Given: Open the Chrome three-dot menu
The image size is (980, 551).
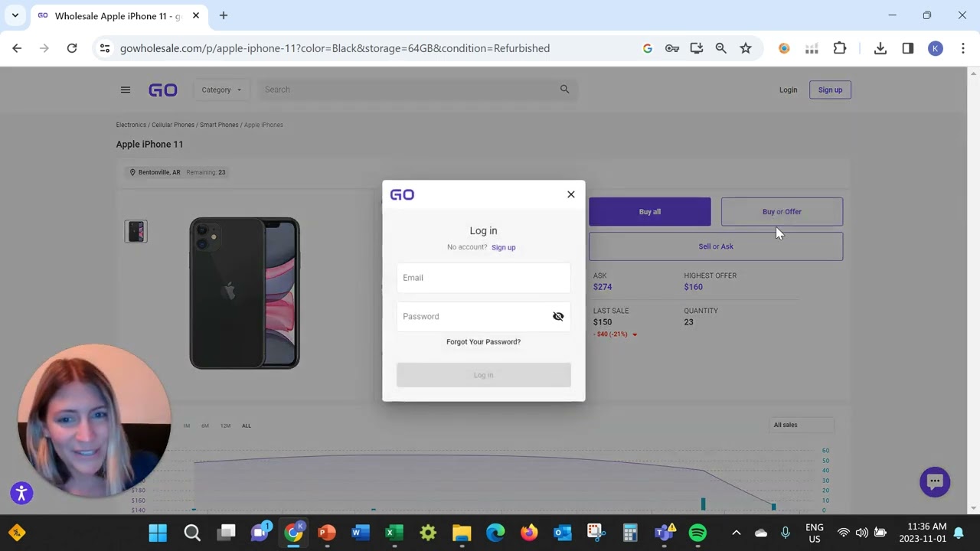Looking at the screenshot, I should pos(963,48).
